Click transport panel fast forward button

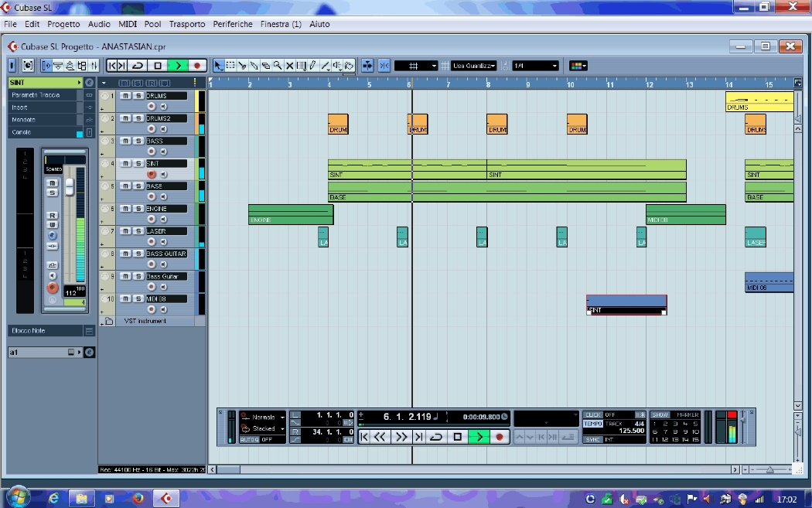tap(401, 437)
